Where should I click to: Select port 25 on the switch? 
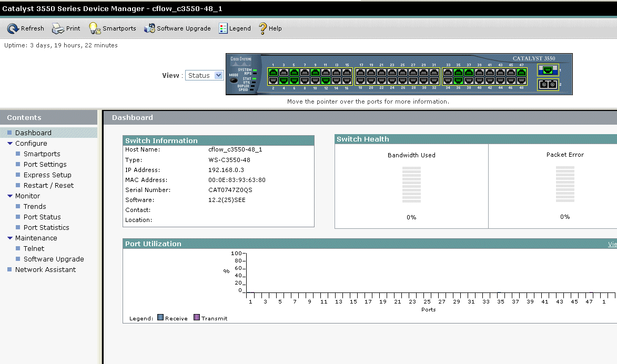point(402,73)
